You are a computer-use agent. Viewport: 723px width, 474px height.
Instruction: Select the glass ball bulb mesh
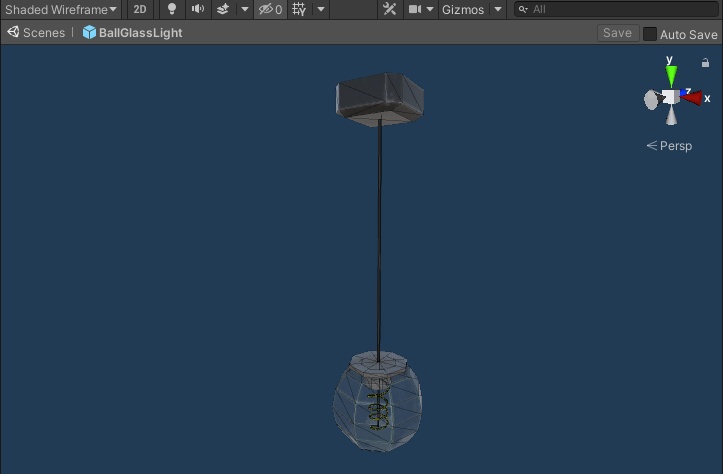(377, 406)
